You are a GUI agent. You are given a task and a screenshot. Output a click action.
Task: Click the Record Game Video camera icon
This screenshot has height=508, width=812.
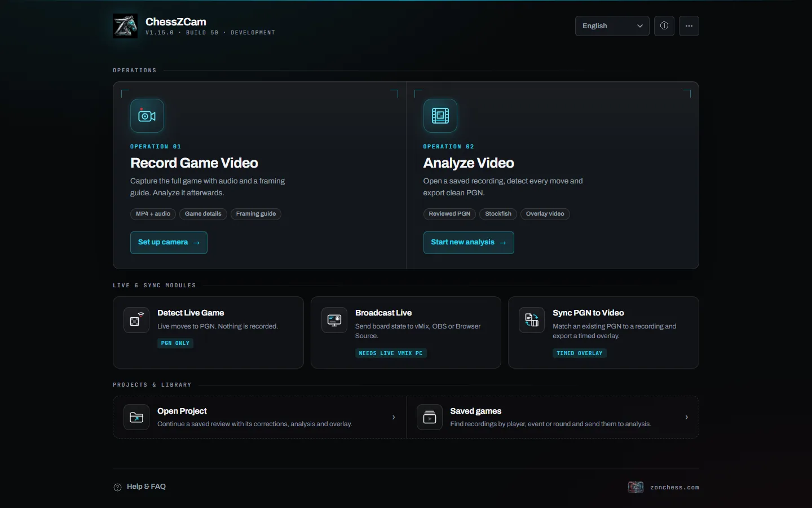pyautogui.click(x=147, y=116)
